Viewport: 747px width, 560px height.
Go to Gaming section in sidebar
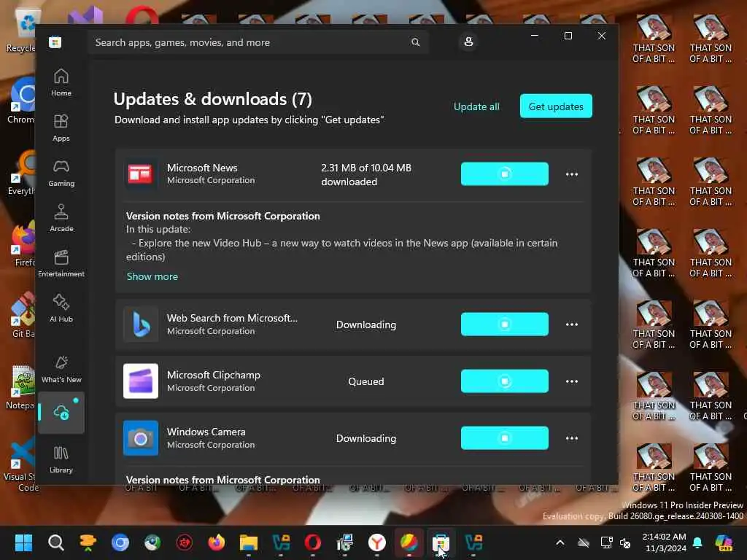(x=61, y=173)
